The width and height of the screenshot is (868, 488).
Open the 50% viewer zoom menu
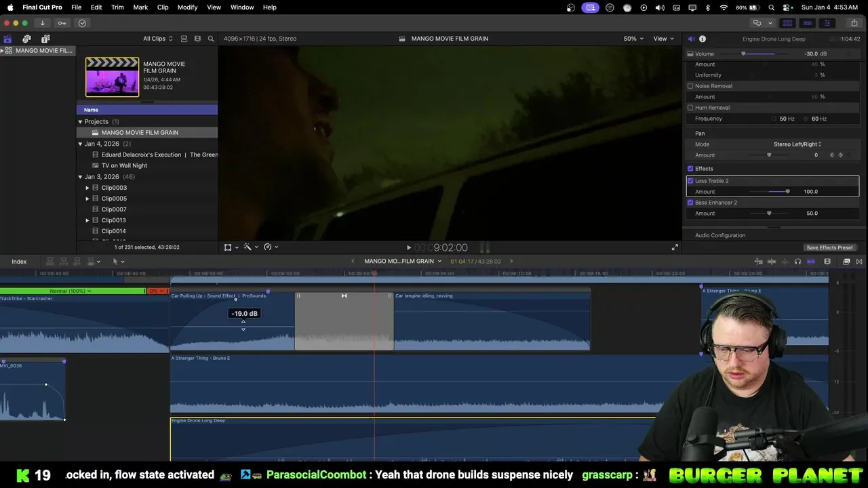[x=633, y=39]
